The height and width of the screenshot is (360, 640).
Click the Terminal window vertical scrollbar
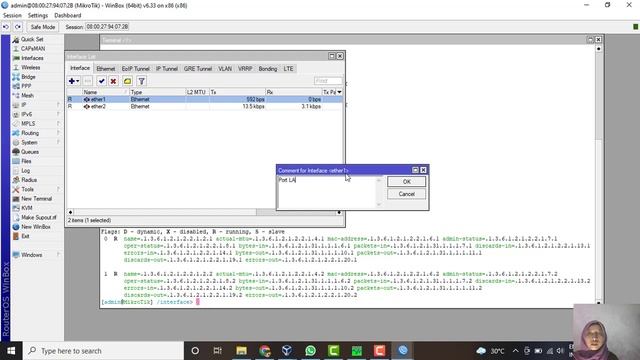tap(598, 175)
